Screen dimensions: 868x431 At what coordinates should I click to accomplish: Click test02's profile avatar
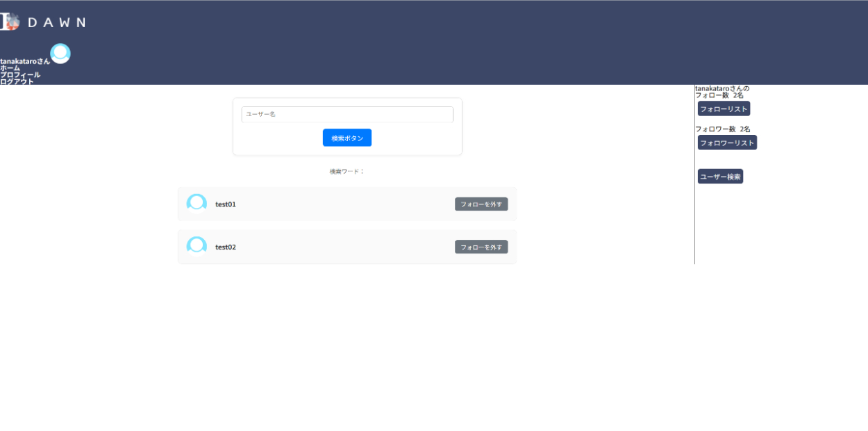197,247
